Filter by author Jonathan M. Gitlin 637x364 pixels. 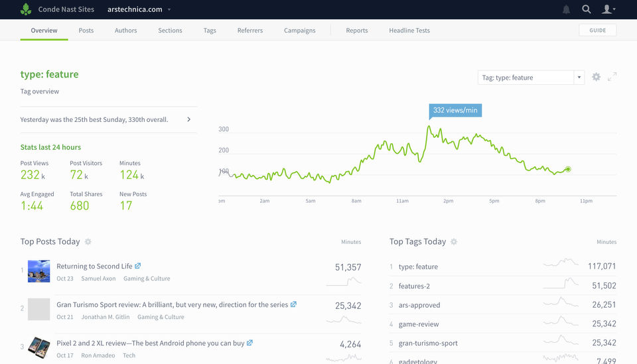point(106,317)
